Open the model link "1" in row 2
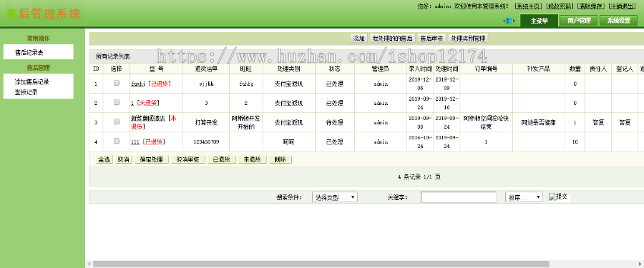644x268 pixels. (x=132, y=103)
